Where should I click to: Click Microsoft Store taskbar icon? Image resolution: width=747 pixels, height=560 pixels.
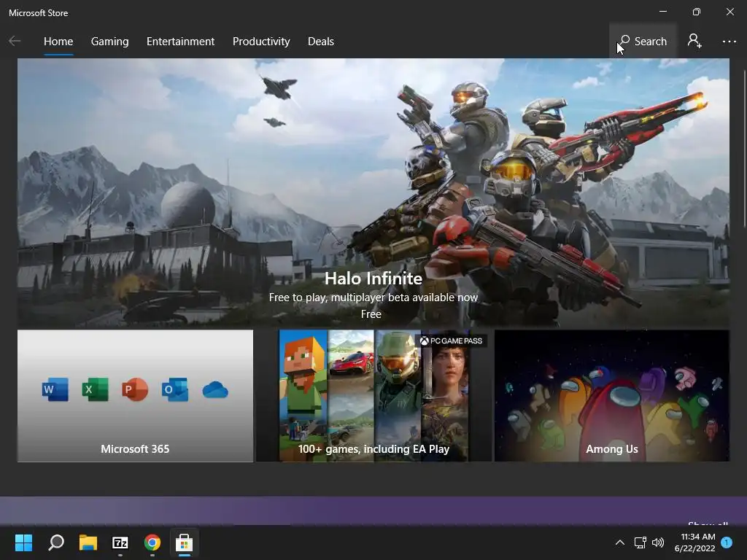(185, 542)
